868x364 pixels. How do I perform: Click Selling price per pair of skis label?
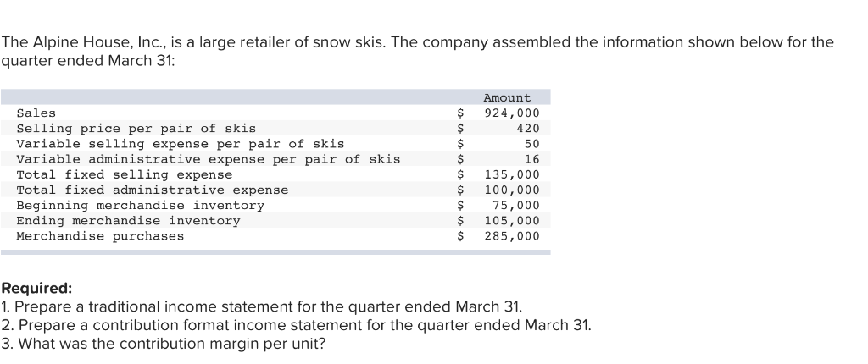click(x=136, y=129)
